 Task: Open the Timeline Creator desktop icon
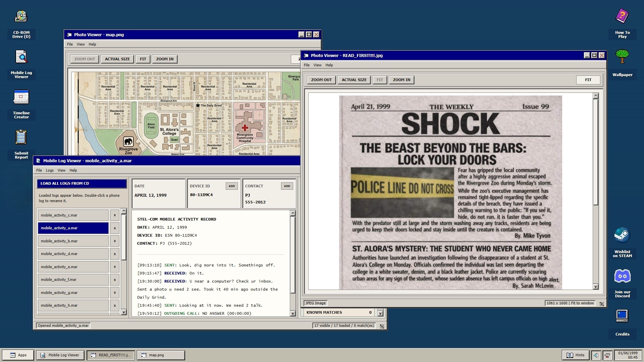pos(21,105)
